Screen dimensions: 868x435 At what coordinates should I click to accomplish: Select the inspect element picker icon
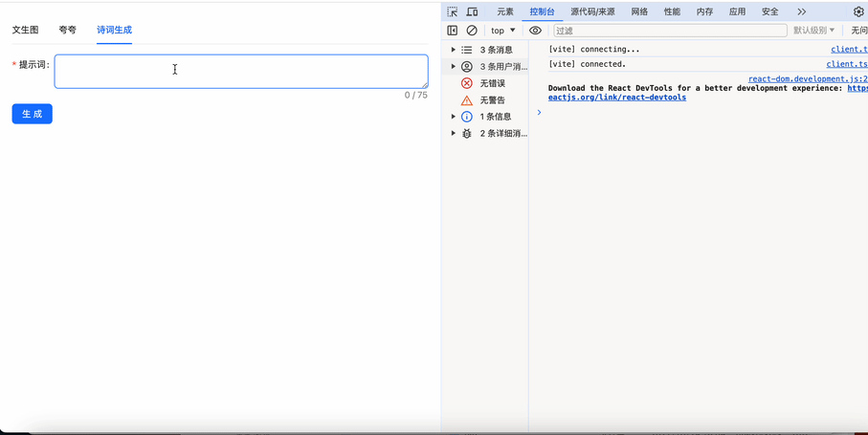tap(453, 11)
